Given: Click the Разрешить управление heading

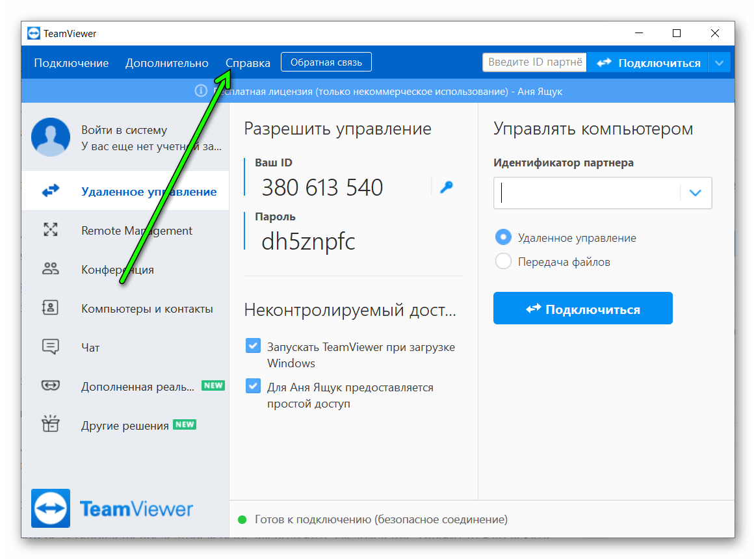Looking at the screenshot, I should tap(337, 129).
